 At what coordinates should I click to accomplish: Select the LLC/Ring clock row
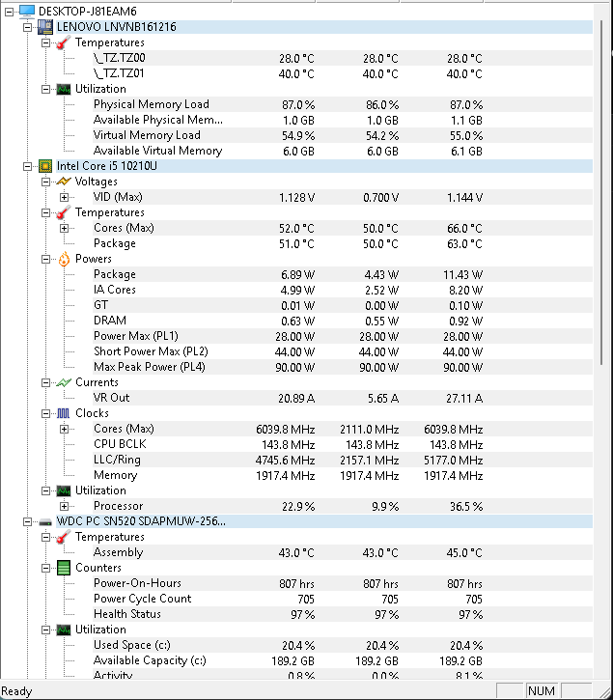tap(342, 460)
